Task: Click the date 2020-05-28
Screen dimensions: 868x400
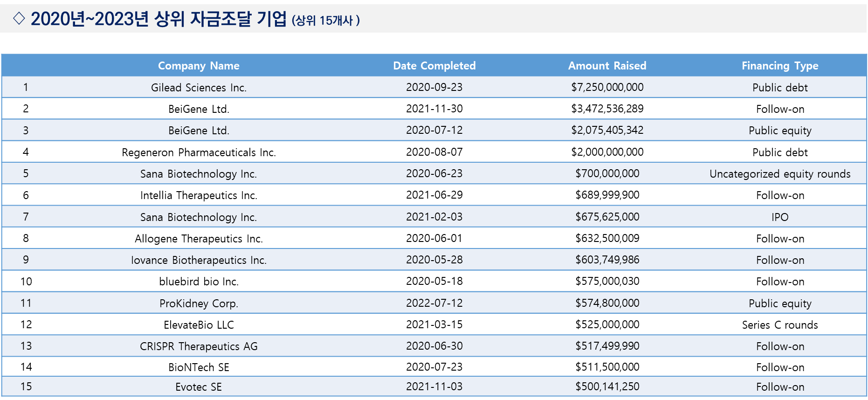Action: 434,260
